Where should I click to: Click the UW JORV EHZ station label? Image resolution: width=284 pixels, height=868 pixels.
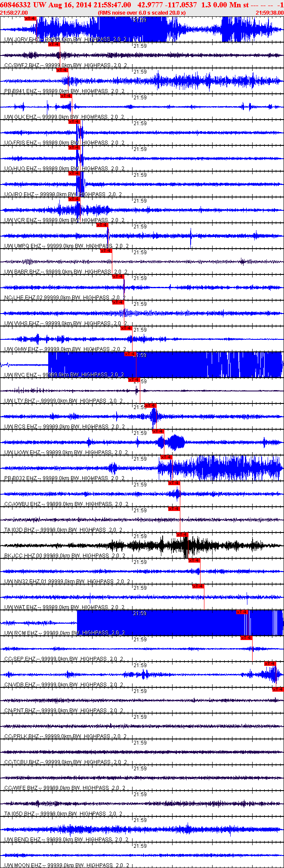65,39
